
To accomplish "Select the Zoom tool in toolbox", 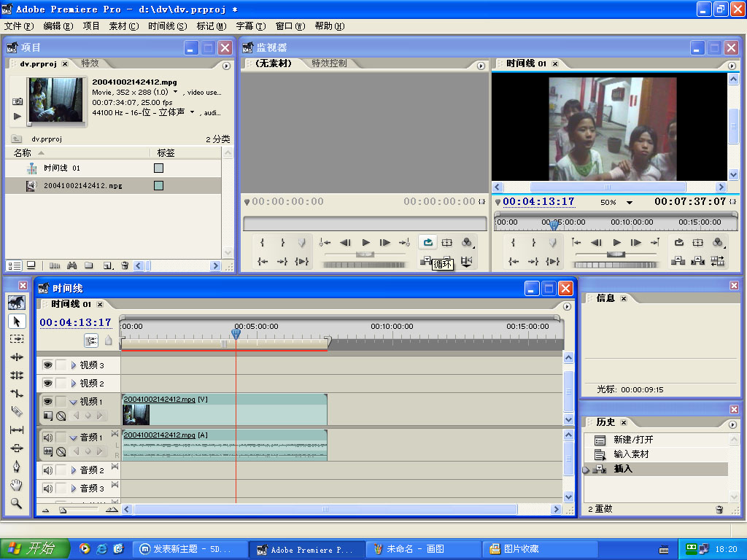I will [x=17, y=503].
